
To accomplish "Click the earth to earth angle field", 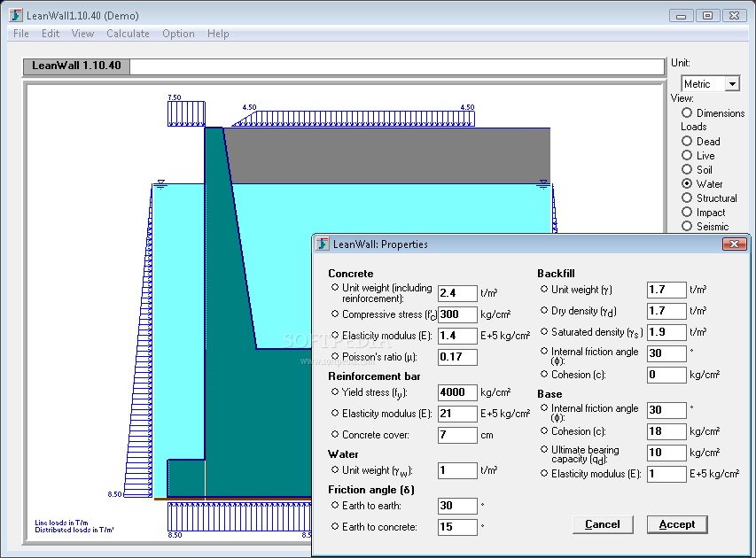I will [x=457, y=506].
